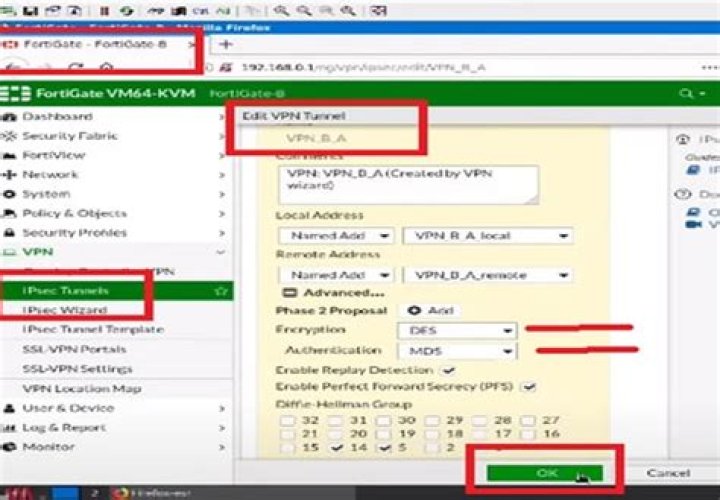The width and height of the screenshot is (720, 500).
Task: Select IPsec Wizard menu item
Action: point(117,310)
